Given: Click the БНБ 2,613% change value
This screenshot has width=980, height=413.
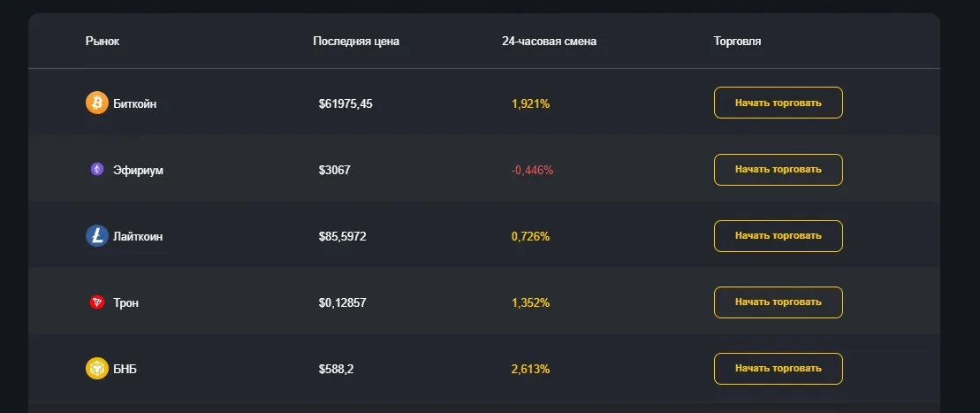Looking at the screenshot, I should [x=530, y=369].
